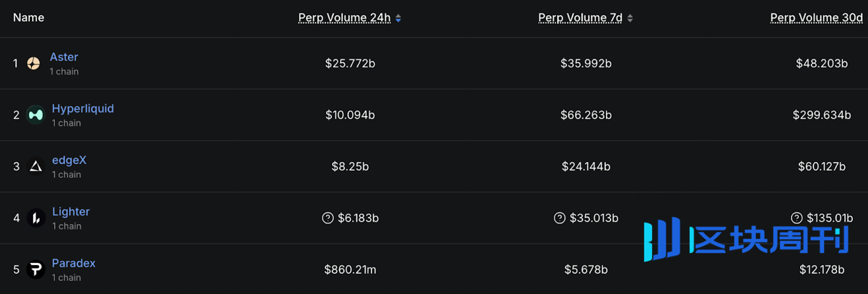Open the Hyperliquid protocol link
The image size is (868, 294).
(83, 108)
